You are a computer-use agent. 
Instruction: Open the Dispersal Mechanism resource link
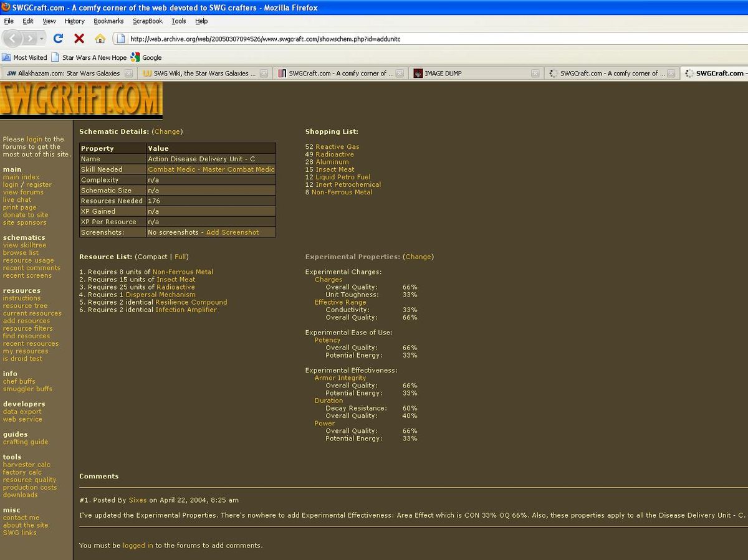[160, 295]
